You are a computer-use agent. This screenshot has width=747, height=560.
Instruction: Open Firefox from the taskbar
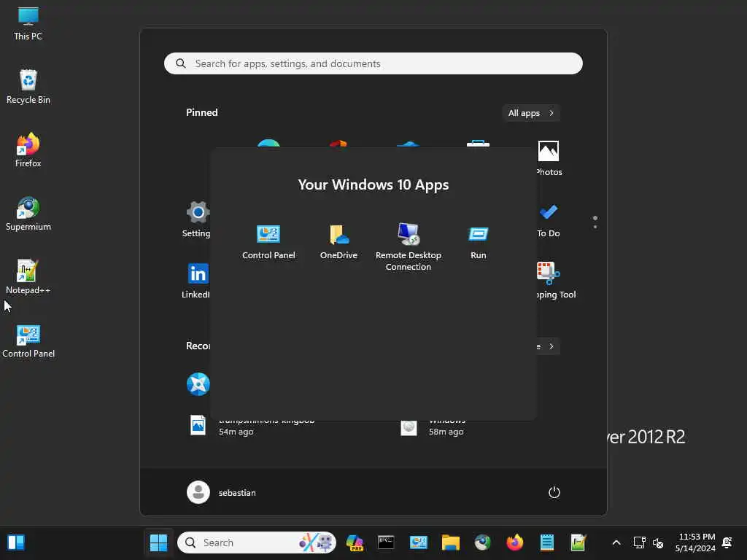[514, 542]
